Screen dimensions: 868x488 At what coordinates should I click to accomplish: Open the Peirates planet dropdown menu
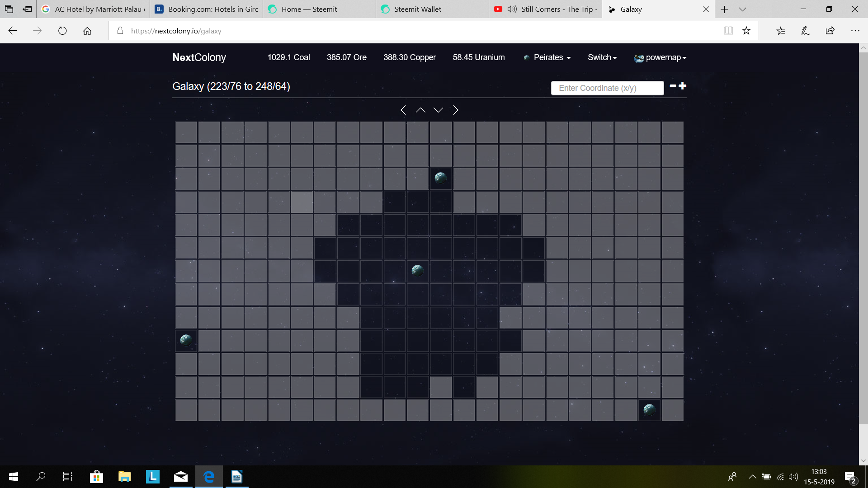click(x=547, y=57)
